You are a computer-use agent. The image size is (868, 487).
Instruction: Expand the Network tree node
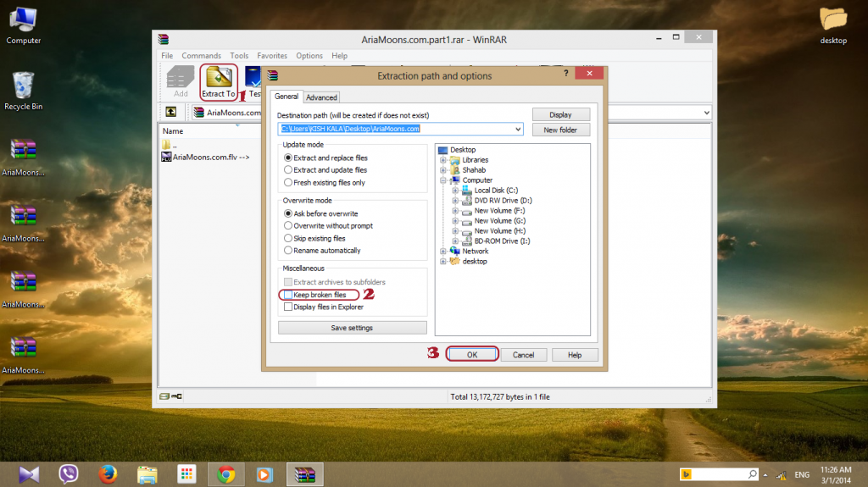click(443, 252)
